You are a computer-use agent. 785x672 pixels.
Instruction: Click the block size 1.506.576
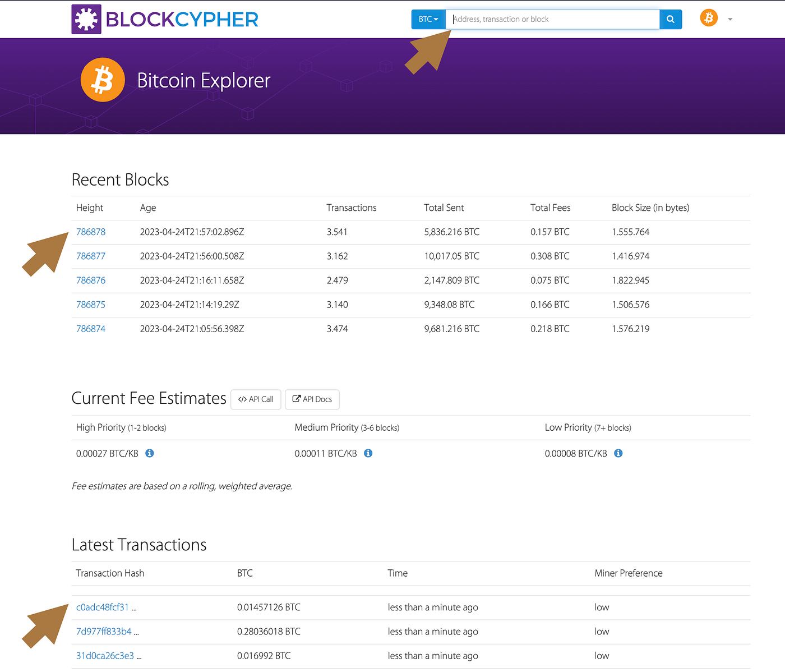pyautogui.click(x=631, y=305)
